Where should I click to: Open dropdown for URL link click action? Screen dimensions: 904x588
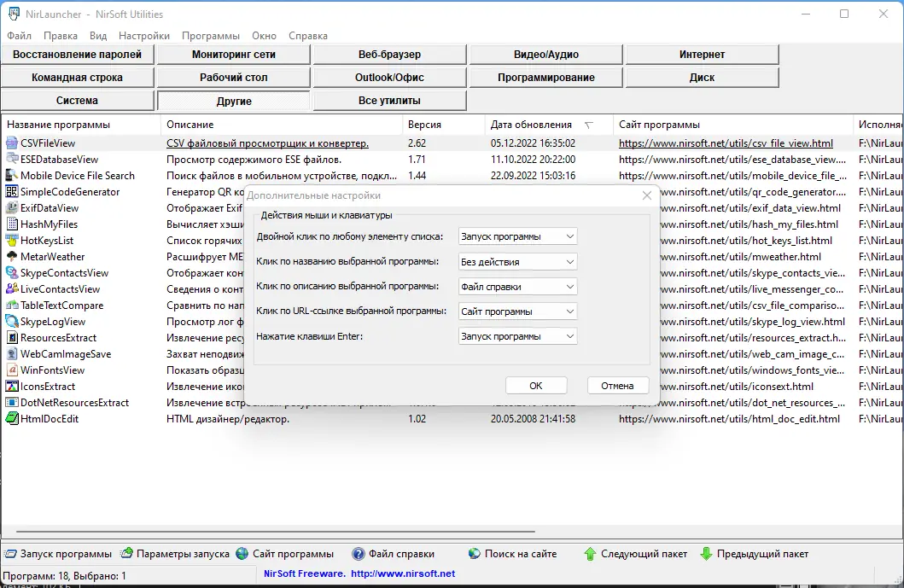coord(517,311)
